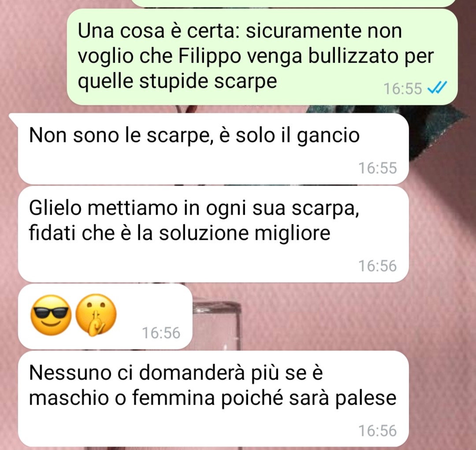
Task: Select the message 'Non sono le scarpe, è solo il gancio'
Action: click(x=213, y=149)
